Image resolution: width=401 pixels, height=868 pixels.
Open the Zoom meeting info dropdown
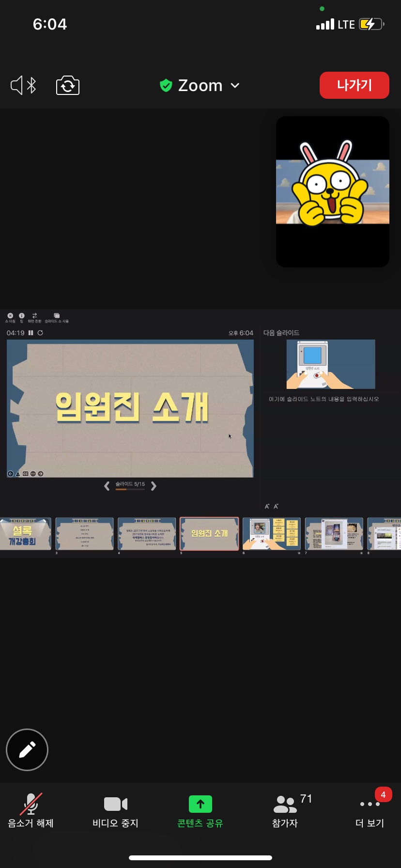(200, 86)
